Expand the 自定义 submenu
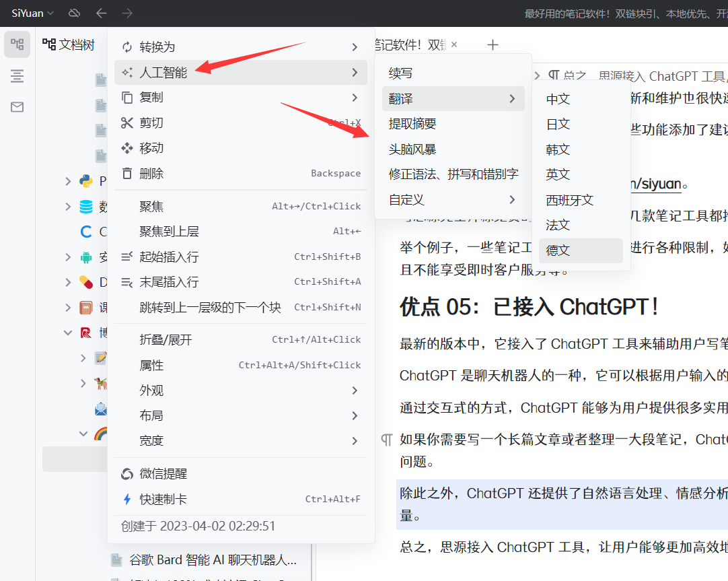This screenshot has height=581, width=728. (x=453, y=200)
